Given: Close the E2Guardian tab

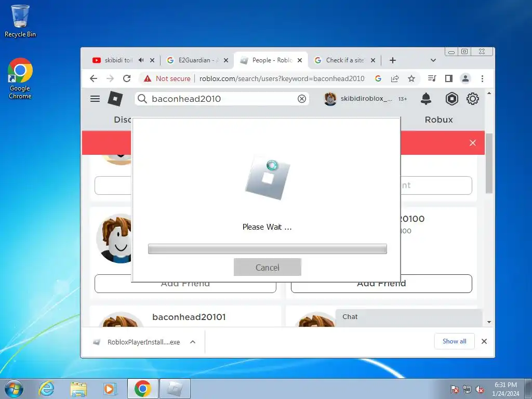Looking at the screenshot, I should click(226, 60).
